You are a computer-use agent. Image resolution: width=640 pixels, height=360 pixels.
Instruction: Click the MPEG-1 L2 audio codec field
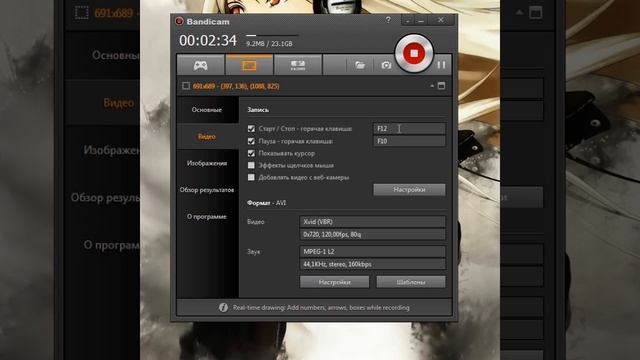tap(373, 251)
